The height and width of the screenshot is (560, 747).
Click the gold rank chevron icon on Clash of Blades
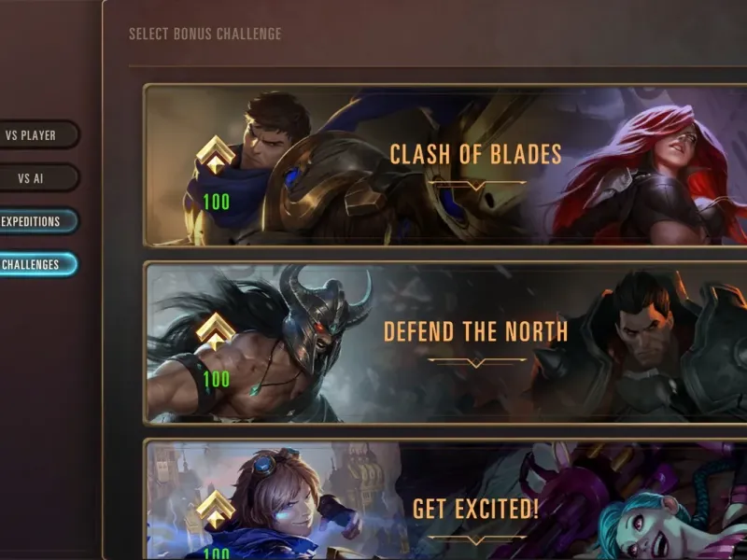click(x=216, y=154)
